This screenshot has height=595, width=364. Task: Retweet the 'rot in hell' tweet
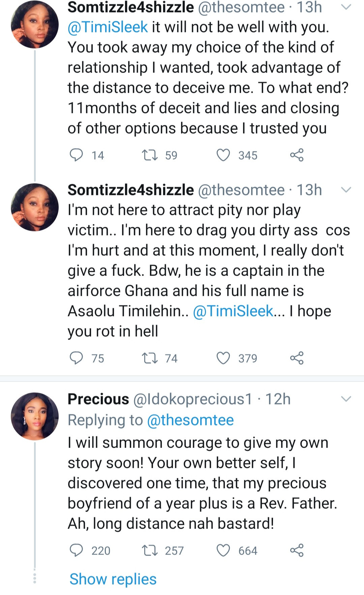click(150, 358)
